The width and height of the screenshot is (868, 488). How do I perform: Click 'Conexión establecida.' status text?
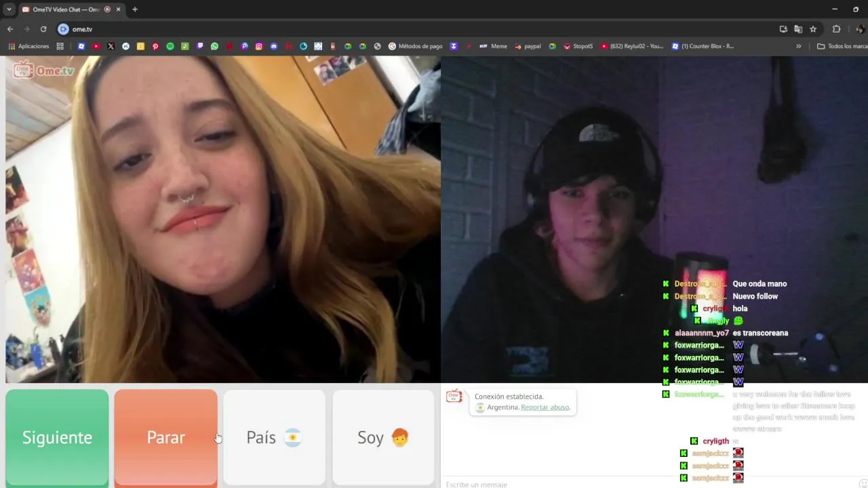tap(509, 396)
